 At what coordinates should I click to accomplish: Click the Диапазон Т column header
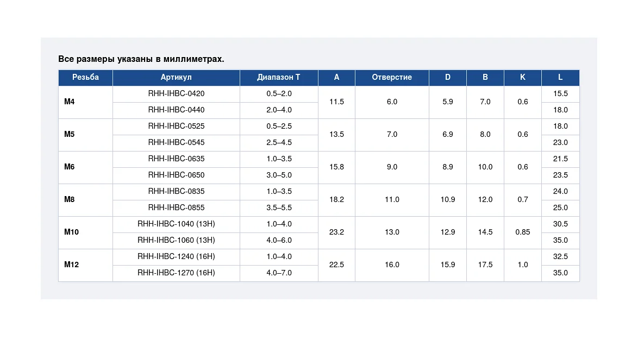[279, 77]
